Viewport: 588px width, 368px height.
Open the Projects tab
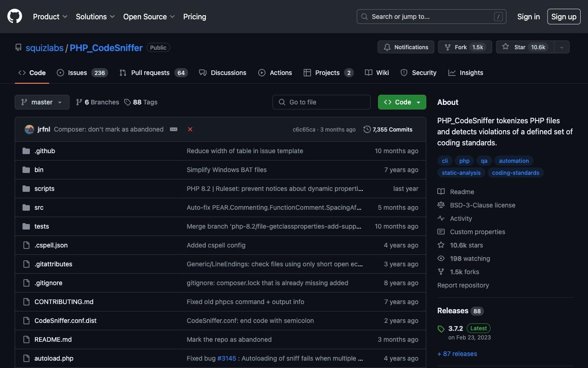(x=328, y=73)
